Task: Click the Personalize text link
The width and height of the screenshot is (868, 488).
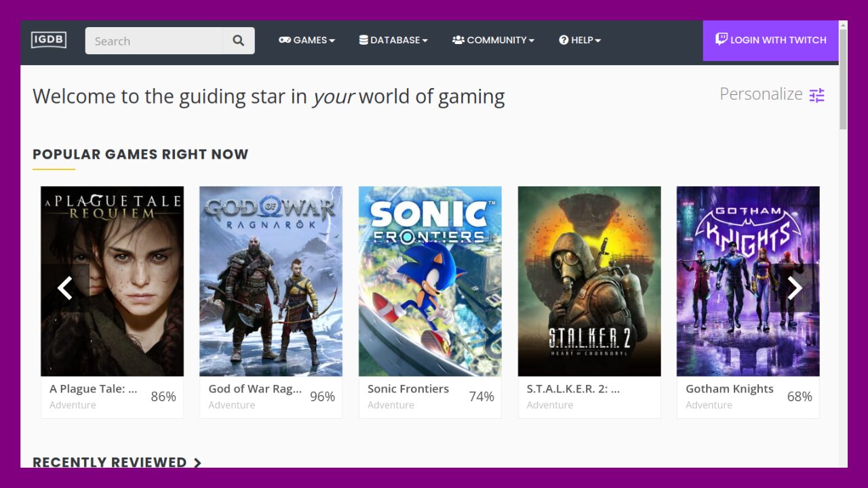Action: [761, 94]
